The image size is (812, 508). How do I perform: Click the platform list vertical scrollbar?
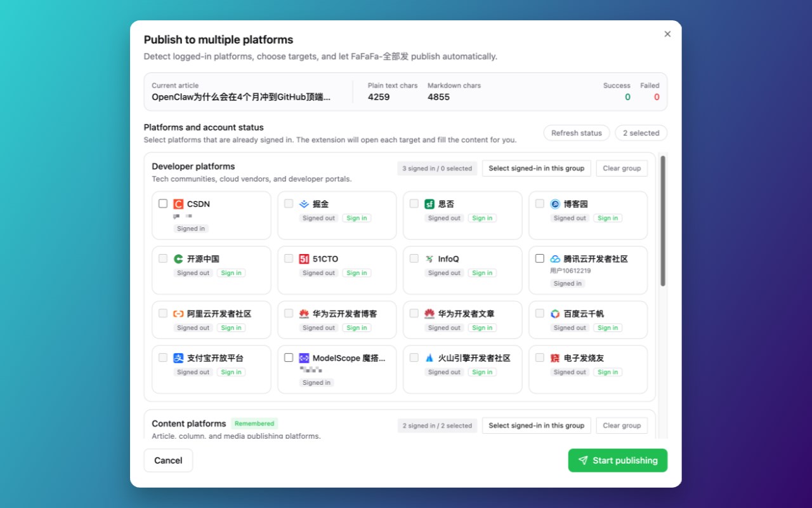click(663, 221)
